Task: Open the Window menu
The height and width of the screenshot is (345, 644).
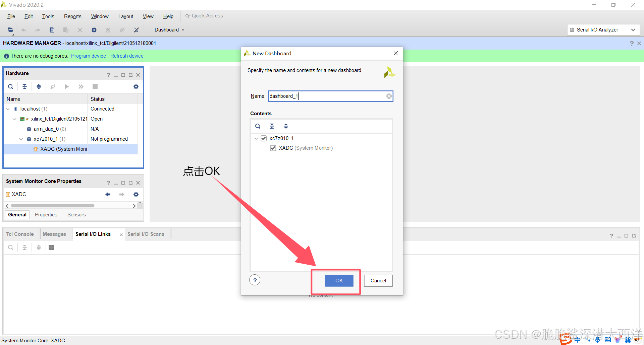Action: tap(100, 16)
